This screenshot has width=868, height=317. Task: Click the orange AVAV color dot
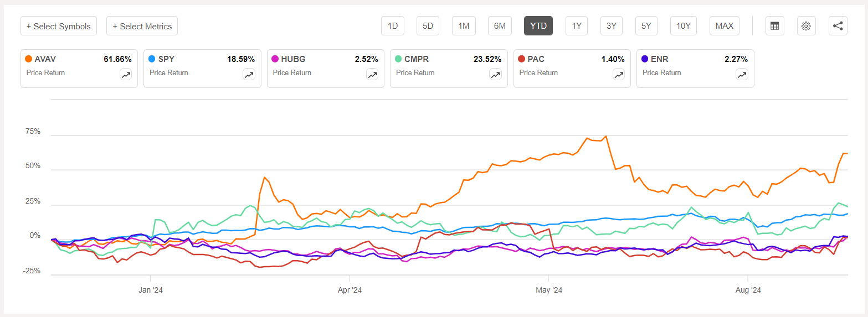[x=28, y=59]
